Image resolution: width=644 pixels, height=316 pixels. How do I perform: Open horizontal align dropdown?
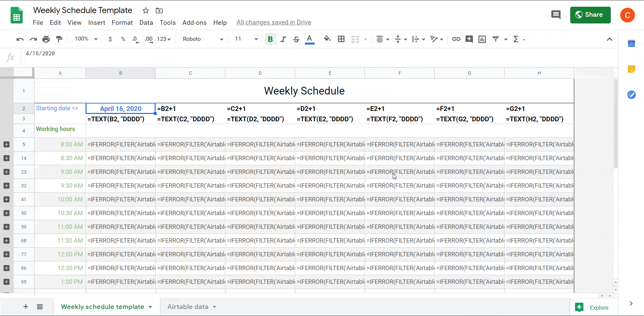tap(383, 39)
